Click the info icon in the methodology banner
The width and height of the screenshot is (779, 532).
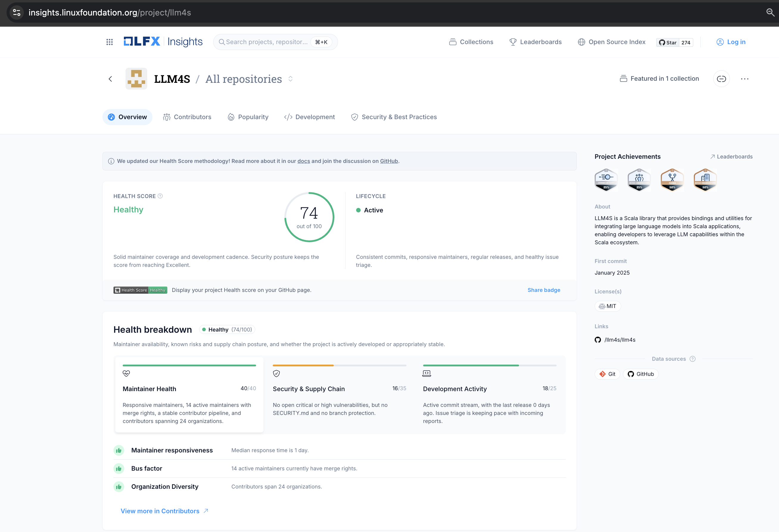pyautogui.click(x=111, y=161)
